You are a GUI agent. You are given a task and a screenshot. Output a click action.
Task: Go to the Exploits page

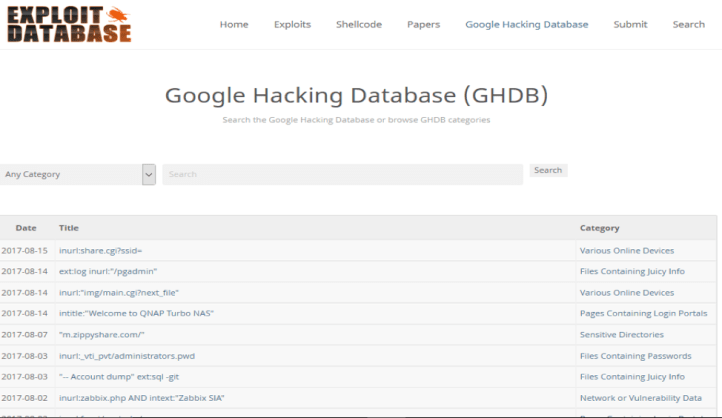pos(292,24)
